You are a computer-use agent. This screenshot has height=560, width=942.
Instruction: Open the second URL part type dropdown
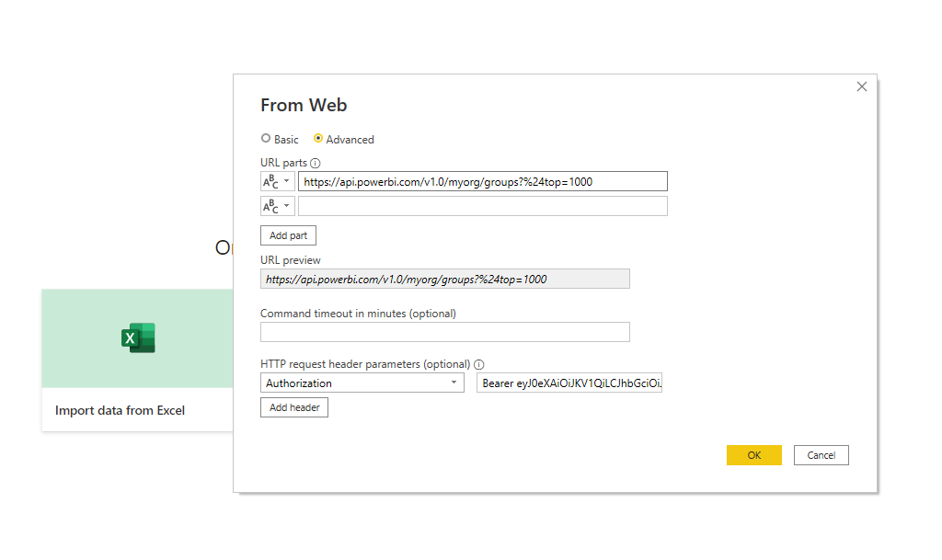coord(278,206)
